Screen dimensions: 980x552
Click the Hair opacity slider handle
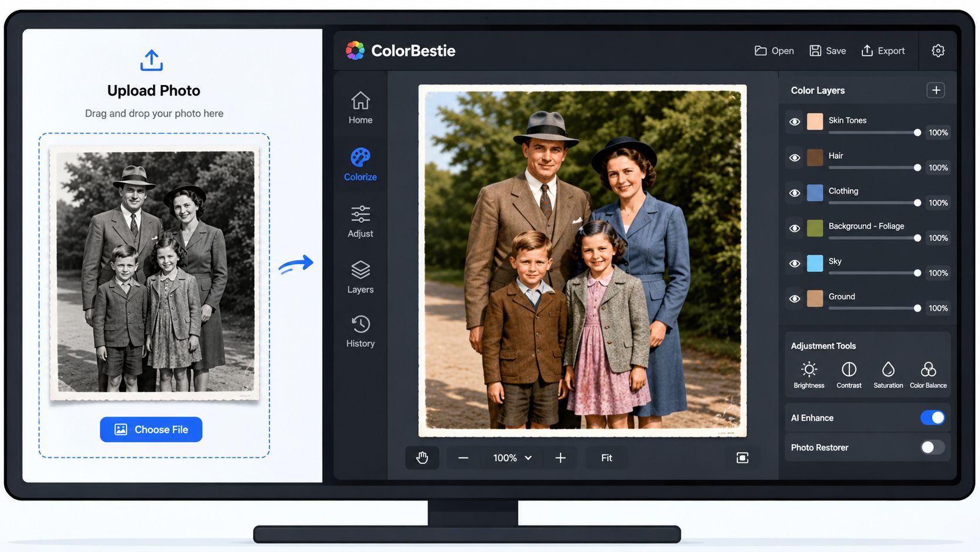point(917,168)
